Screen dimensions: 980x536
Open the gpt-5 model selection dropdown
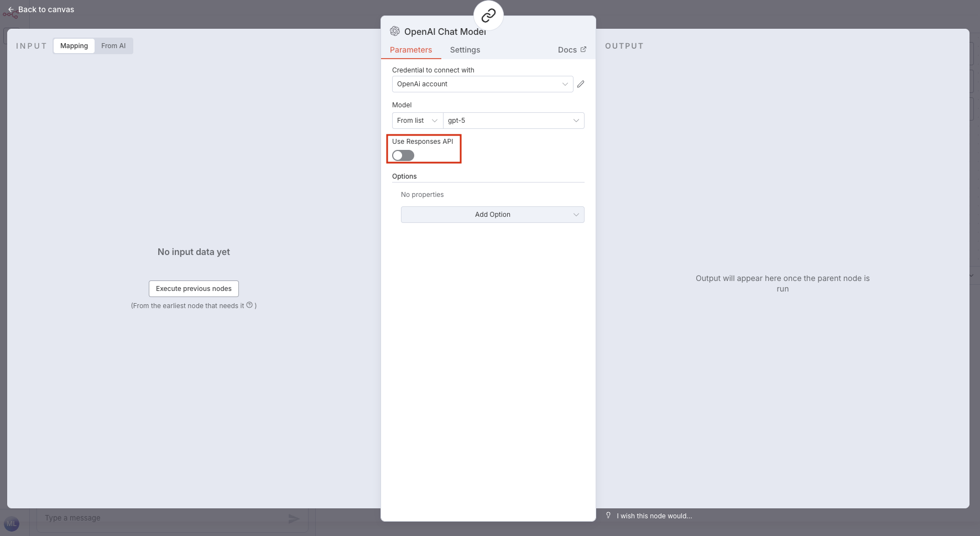(x=513, y=120)
